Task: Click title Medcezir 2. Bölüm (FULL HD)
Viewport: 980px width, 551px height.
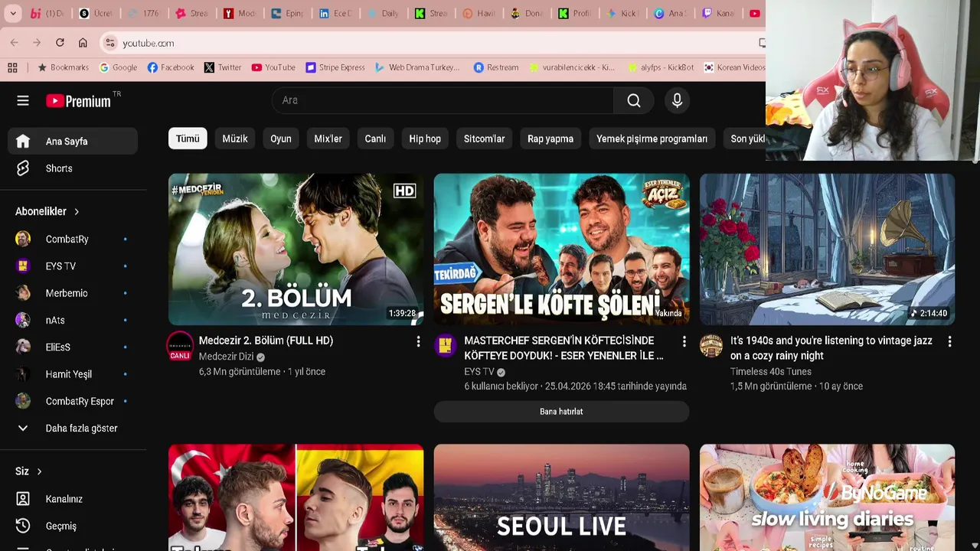Action: point(266,341)
